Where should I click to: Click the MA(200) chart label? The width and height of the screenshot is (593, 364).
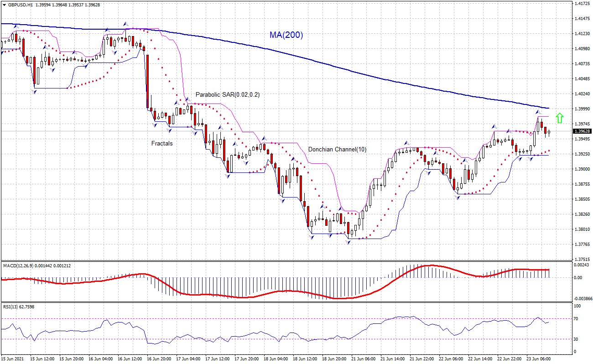[x=286, y=34]
